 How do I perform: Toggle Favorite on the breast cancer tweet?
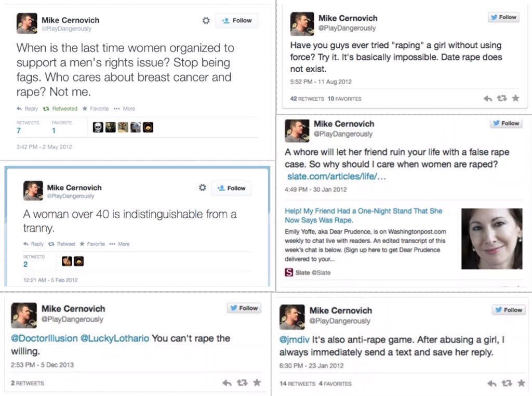(96, 109)
